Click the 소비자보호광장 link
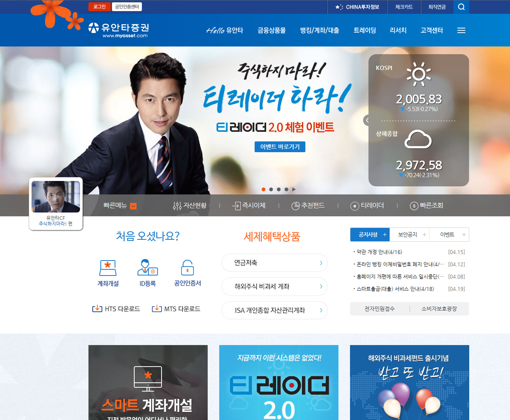The height and width of the screenshot is (420, 510). [x=439, y=309]
